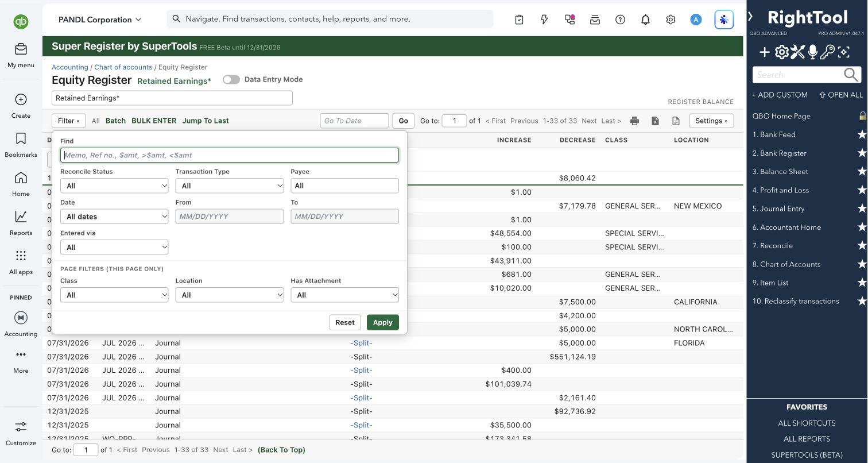
Task: Click the document export icon next to Settings
Action: coord(676,121)
